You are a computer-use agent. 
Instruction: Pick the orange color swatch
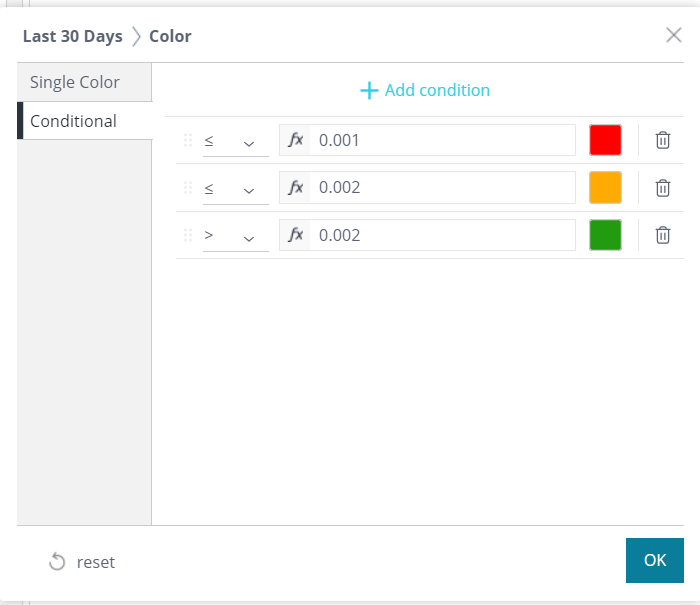[605, 187]
